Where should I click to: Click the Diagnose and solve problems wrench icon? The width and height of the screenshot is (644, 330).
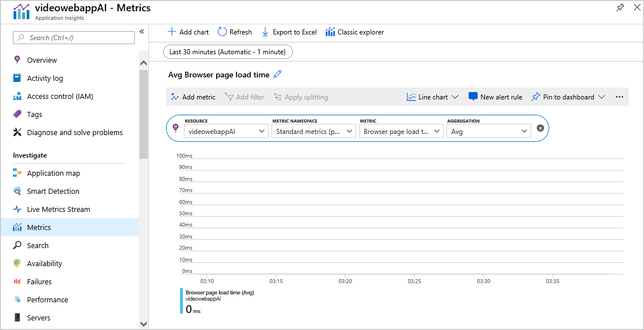pyautogui.click(x=17, y=132)
